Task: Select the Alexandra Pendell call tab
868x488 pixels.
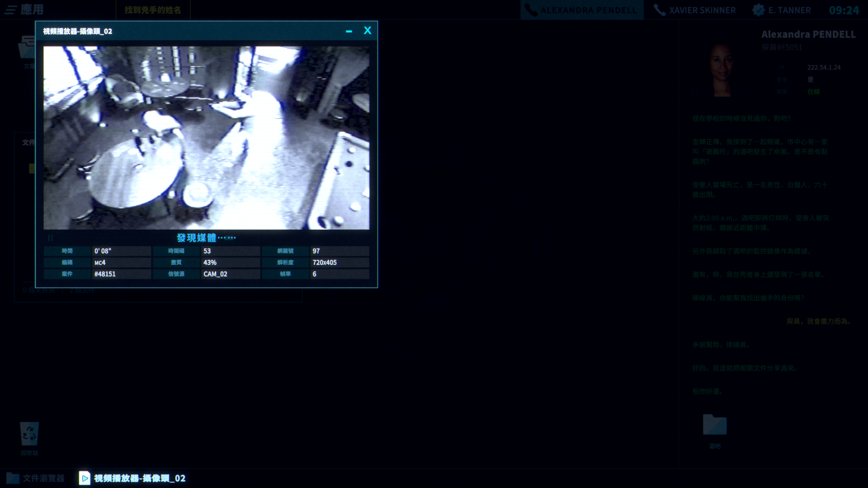Action: [x=582, y=10]
